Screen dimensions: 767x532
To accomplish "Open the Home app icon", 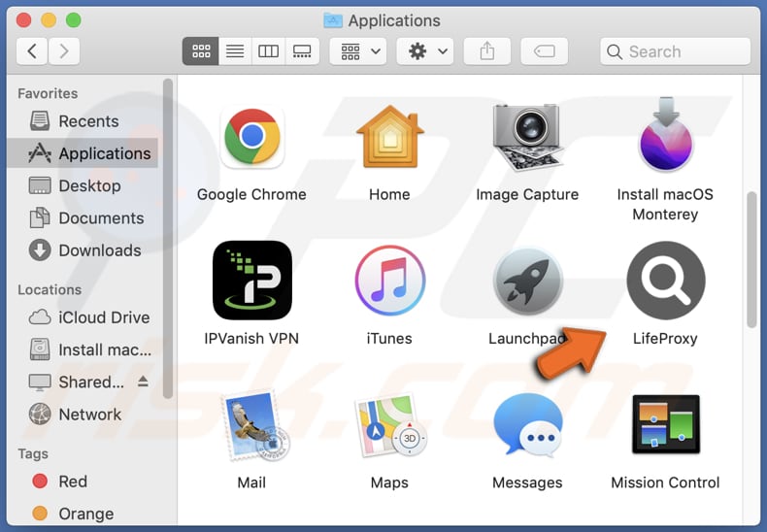I will (390, 137).
